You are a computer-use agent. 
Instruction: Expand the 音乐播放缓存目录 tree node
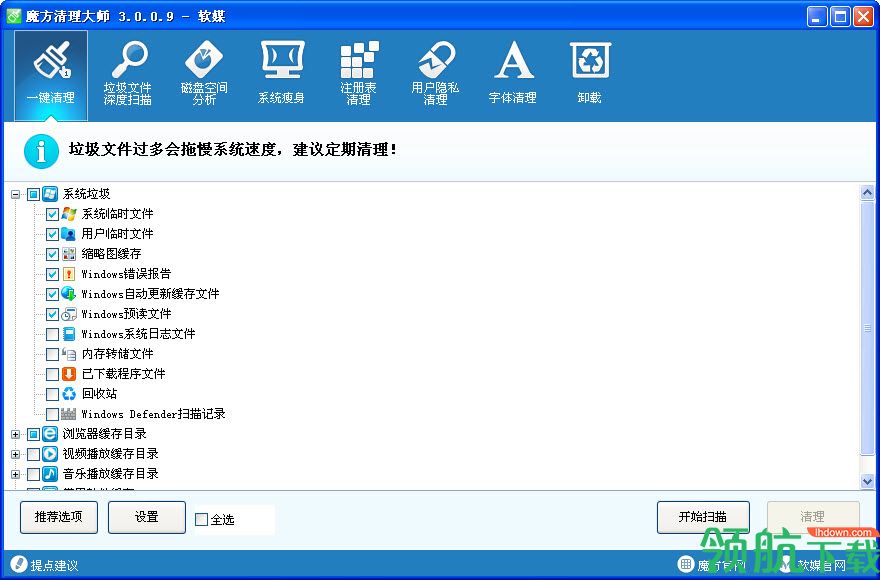tap(16, 474)
